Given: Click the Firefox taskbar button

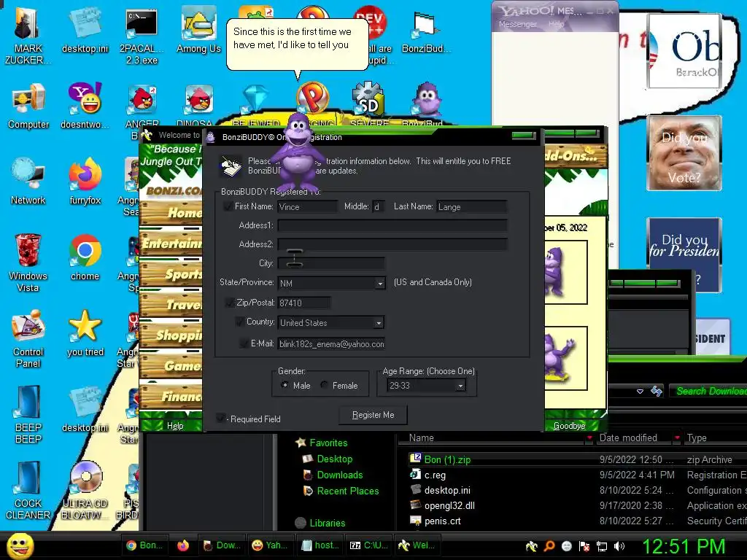Looking at the screenshot, I should point(183,545).
